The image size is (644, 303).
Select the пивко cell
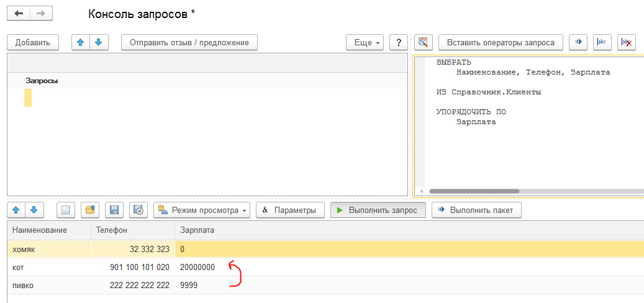(x=49, y=286)
